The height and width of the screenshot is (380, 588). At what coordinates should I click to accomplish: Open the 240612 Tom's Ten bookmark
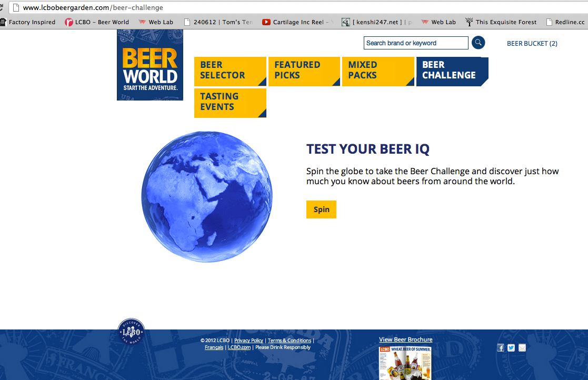[x=218, y=22]
